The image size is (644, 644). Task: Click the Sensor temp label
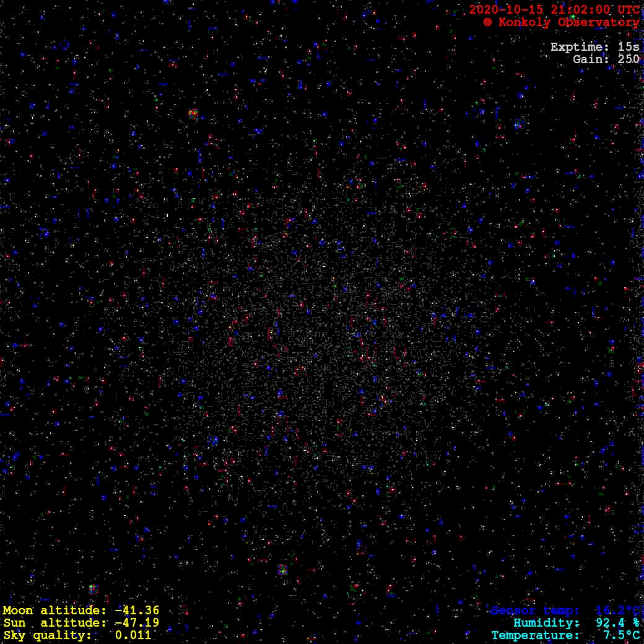click(x=535, y=611)
